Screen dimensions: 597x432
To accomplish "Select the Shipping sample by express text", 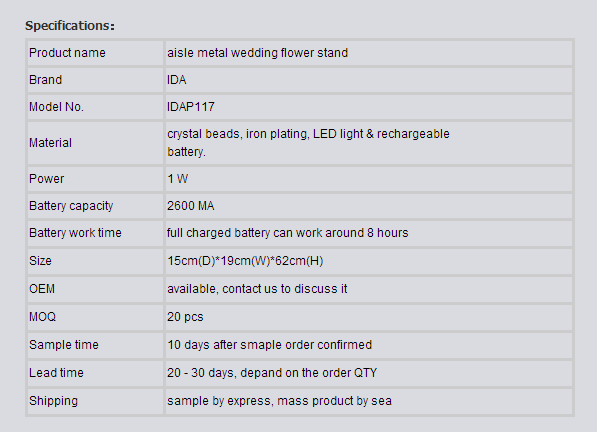I will pos(279,401).
